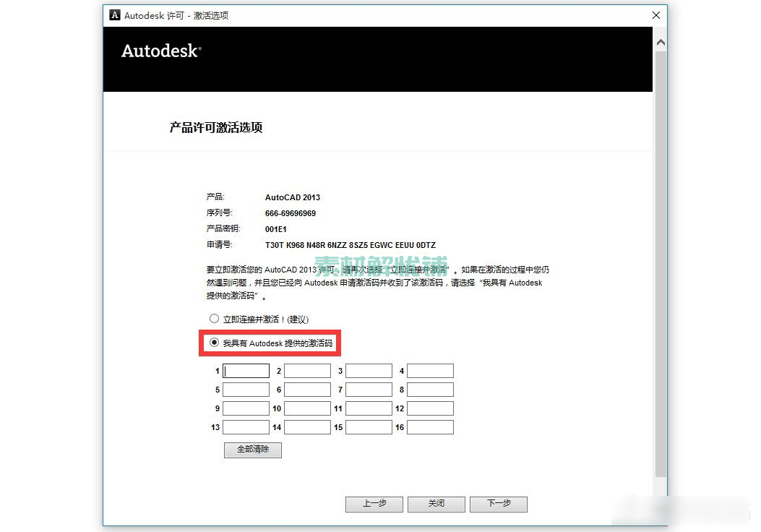The height and width of the screenshot is (532, 761).
Task: Click the 序列号: label
Action: coord(220,213)
